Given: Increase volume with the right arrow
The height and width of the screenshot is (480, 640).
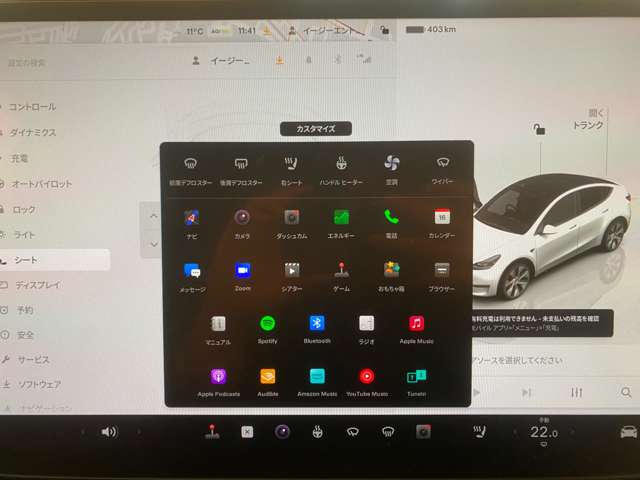Looking at the screenshot, I should pos(139,431).
